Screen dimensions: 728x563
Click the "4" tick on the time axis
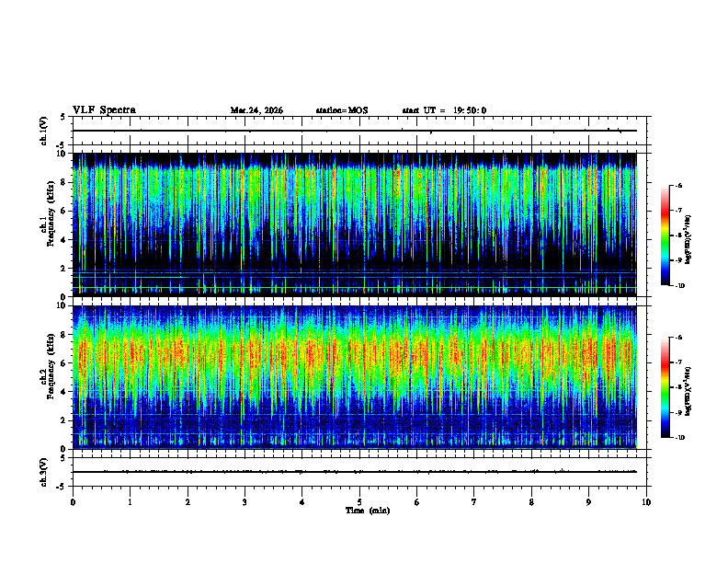(x=301, y=502)
